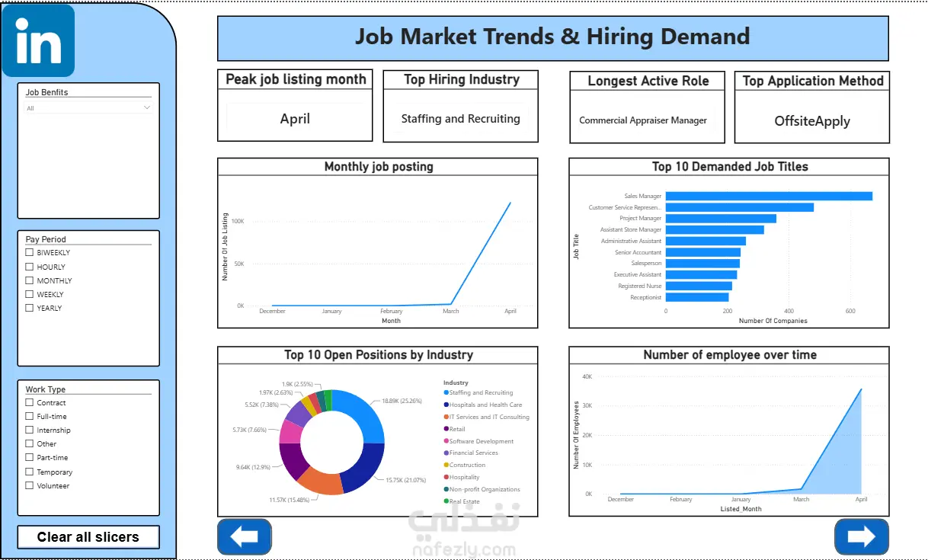Tick the Contract work type checkbox

coord(30,402)
